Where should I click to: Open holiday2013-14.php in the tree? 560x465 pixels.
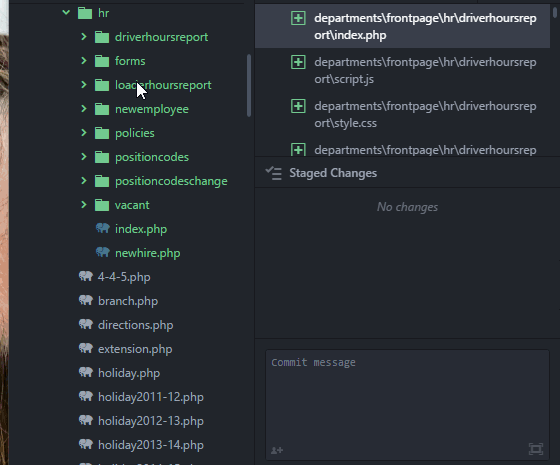click(151, 445)
